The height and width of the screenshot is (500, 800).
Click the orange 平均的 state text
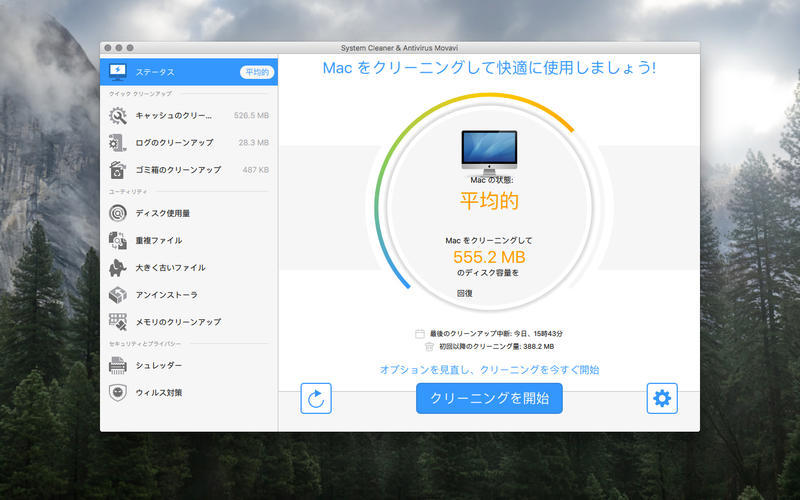[489, 201]
